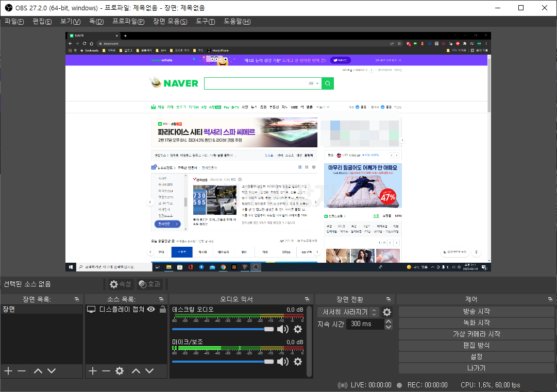Open the 프로파일(P) menu
Viewport: 557px width, 392px height.
pos(128,21)
